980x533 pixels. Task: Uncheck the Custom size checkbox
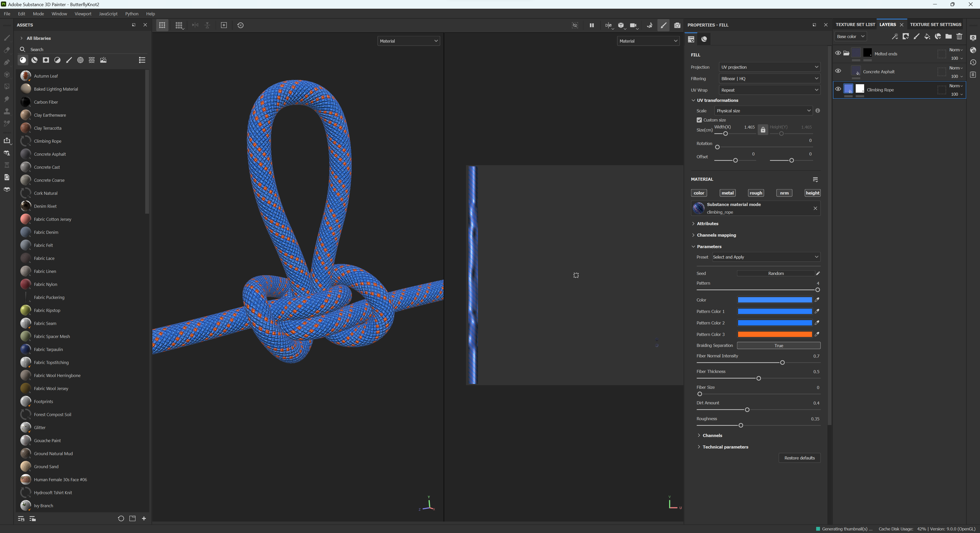pyautogui.click(x=699, y=120)
